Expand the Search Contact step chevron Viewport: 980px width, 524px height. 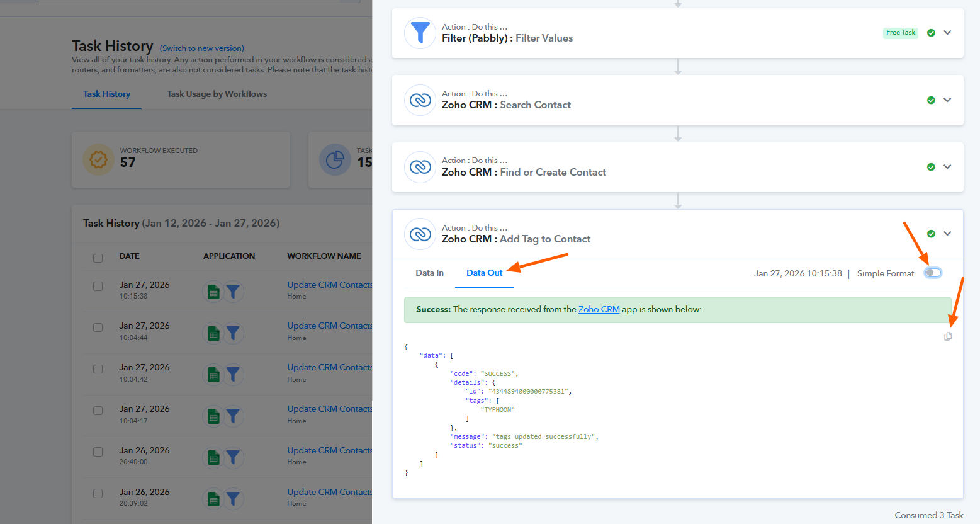pos(947,100)
